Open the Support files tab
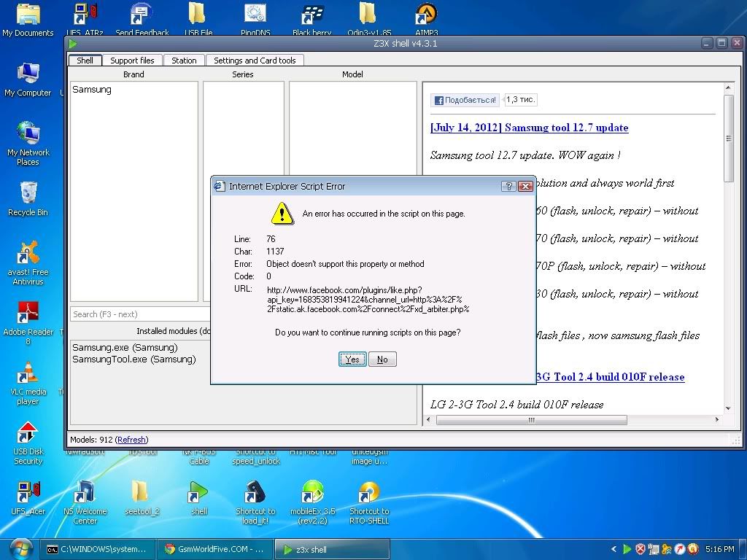This screenshot has width=747, height=560. [x=132, y=61]
